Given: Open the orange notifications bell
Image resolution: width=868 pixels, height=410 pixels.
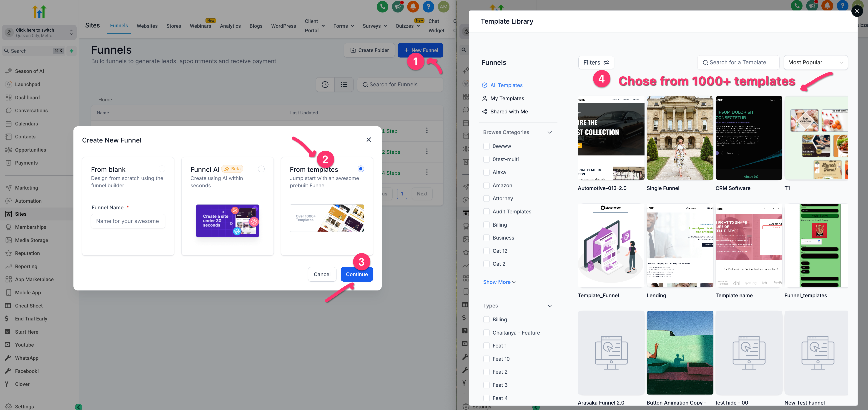Looking at the screenshot, I should [413, 6].
